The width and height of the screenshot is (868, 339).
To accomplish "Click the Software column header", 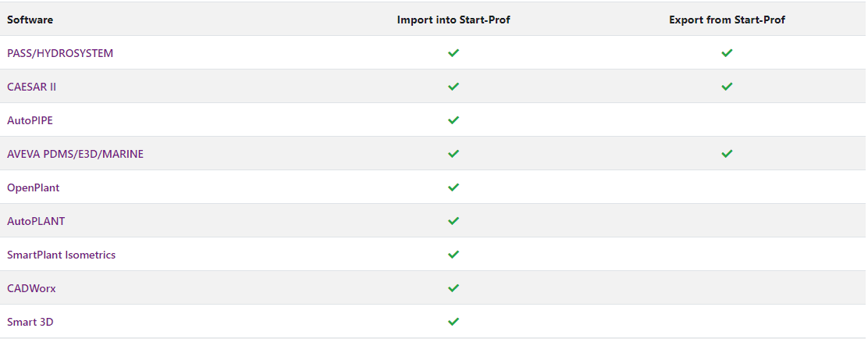I will point(30,20).
